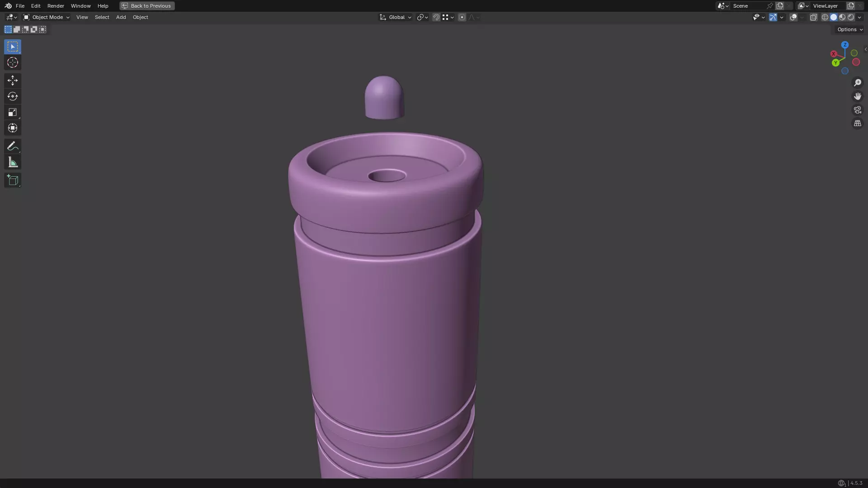This screenshot has width=868, height=488.
Task: Toggle snapping magnet
Action: [436, 17]
